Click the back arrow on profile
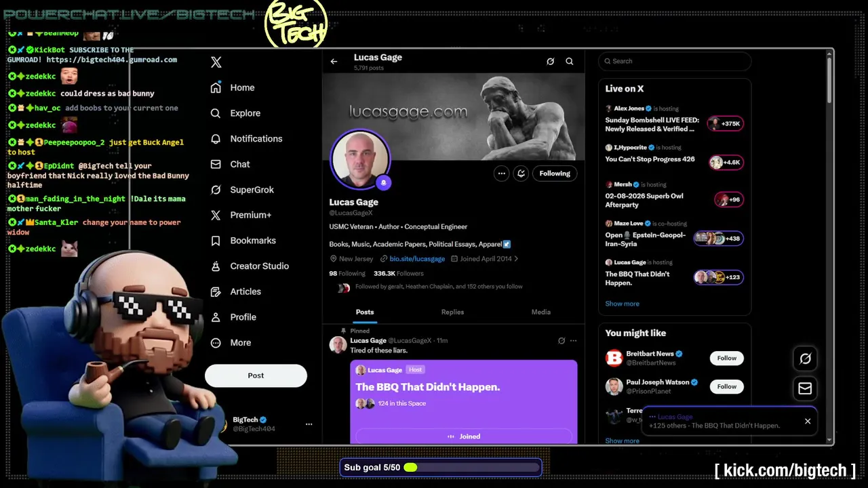Viewport: 868px width, 488px height. point(334,62)
